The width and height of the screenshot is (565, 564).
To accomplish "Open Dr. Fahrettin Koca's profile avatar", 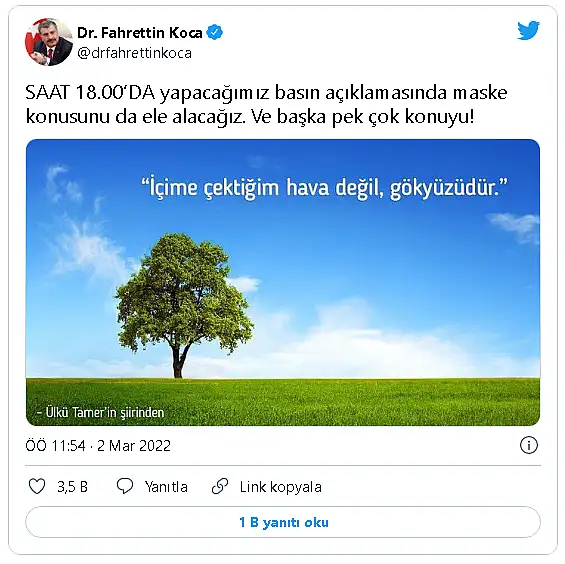I will pyautogui.click(x=49, y=42).
